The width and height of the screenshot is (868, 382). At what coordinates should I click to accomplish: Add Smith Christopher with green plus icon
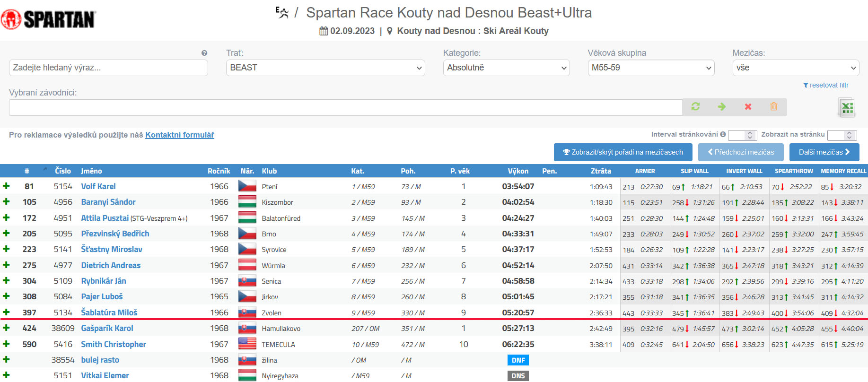(6, 344)
